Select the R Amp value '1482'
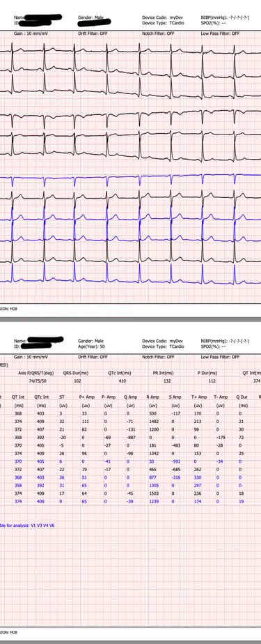This screenshot has height=644, width=261. click(x=154, y=421)
